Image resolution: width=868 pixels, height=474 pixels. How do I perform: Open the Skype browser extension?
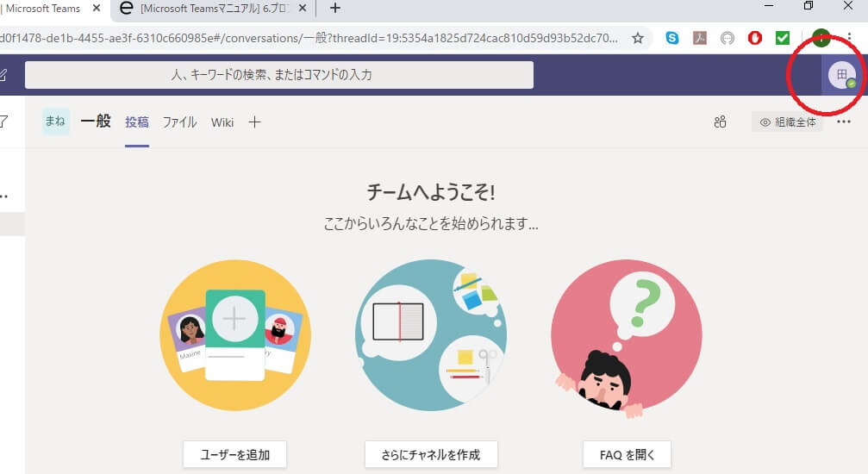click(671, 38)
